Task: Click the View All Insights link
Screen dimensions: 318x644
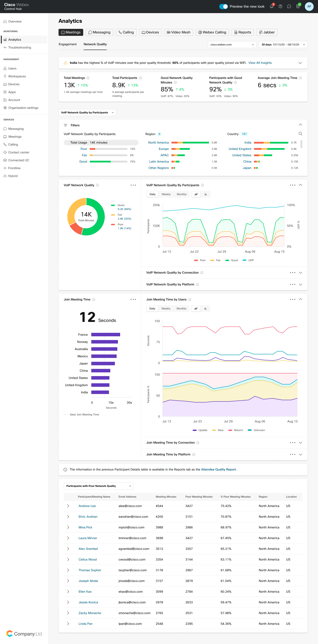Action: 260,63
